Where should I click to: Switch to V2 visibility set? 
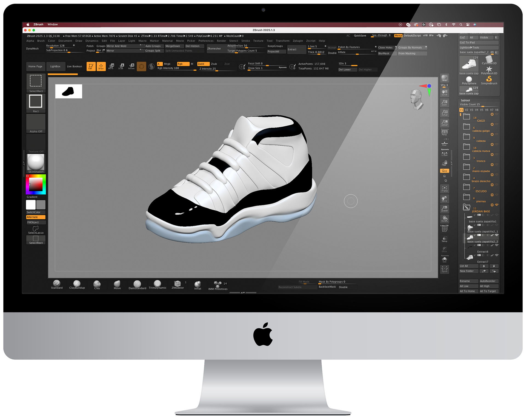pos(467,110)
